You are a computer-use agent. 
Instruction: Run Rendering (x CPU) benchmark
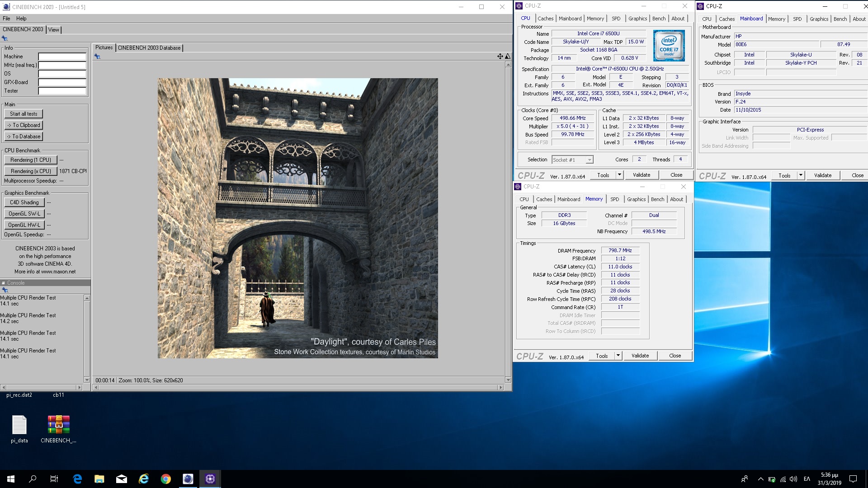31,171
